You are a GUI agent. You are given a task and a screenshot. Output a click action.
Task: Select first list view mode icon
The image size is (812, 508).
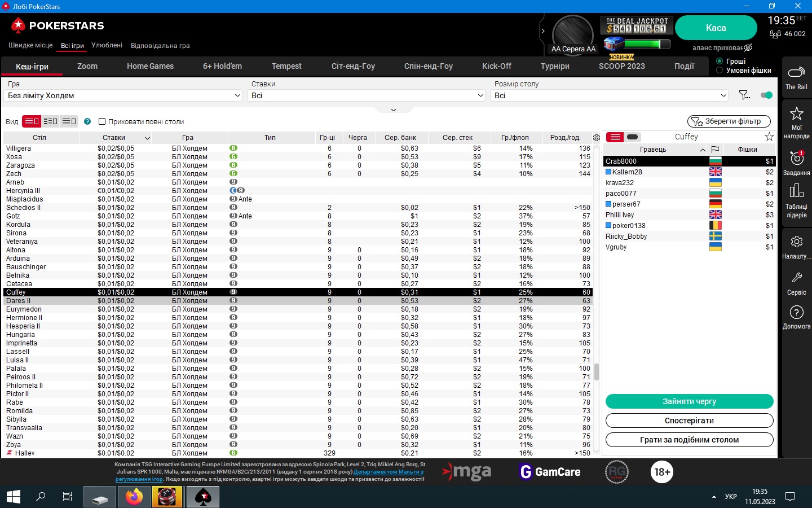tap(32, 121)
